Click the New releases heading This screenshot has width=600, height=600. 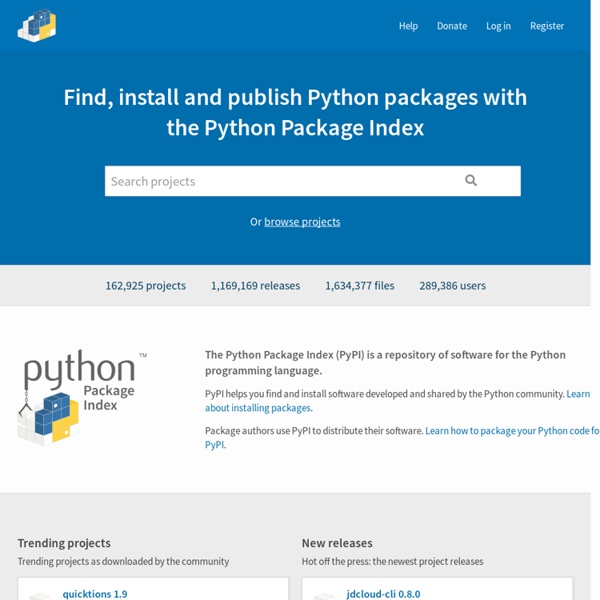point(337,543)
